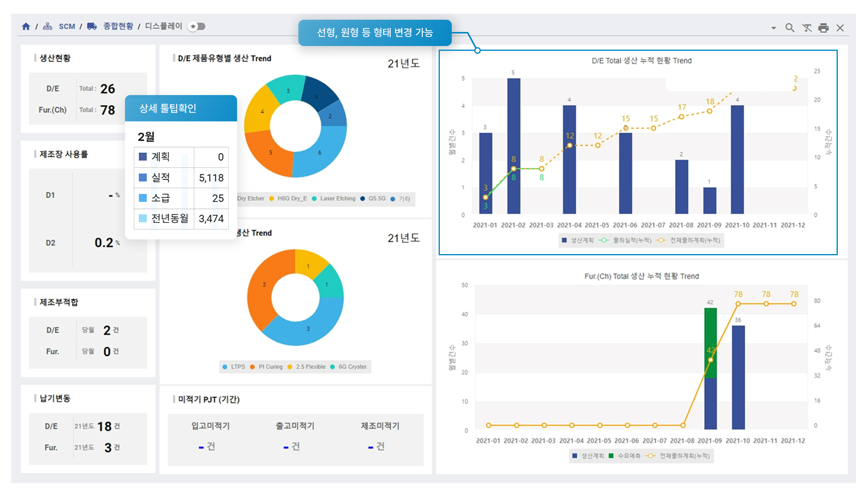
Task: Click D/E Total value 26
Action: 107,88
